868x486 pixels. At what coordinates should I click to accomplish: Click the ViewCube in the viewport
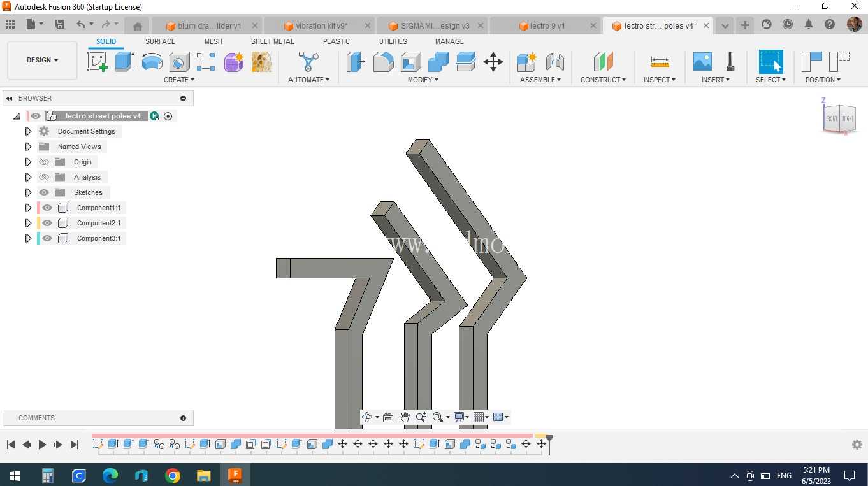[839, 118]
